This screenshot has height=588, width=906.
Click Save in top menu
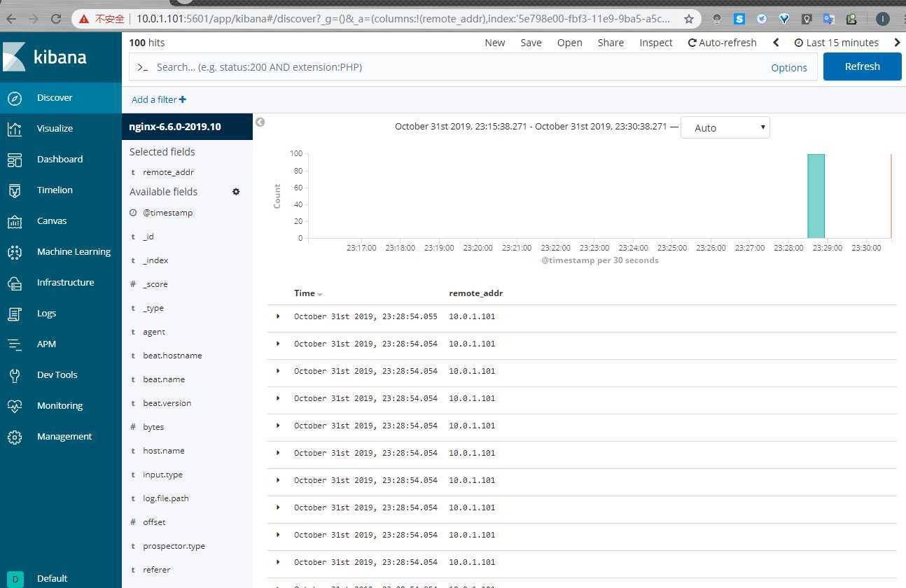tap(531, 43)
